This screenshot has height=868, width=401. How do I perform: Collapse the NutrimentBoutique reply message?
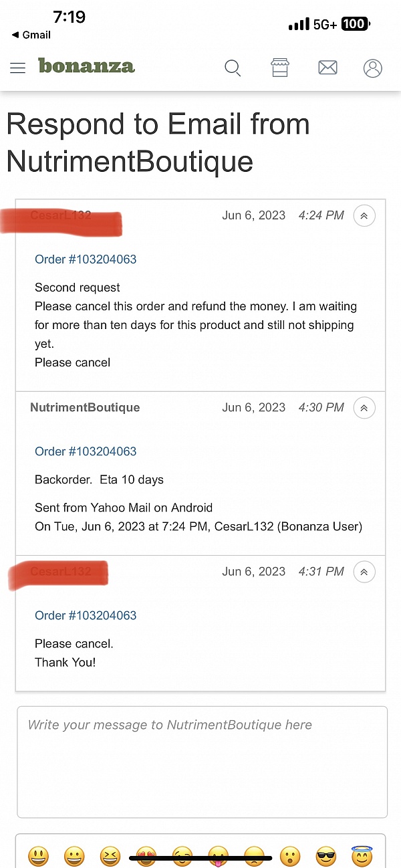(x=364, y=407)
